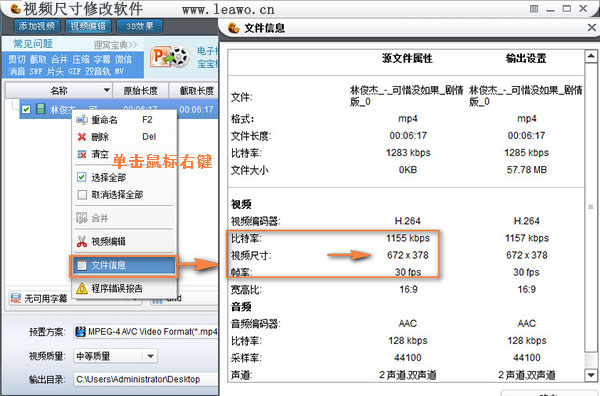Click the 文件信息 dialog scrollbar down arrow
600x396 pixels.
click(x=591, y=375)
